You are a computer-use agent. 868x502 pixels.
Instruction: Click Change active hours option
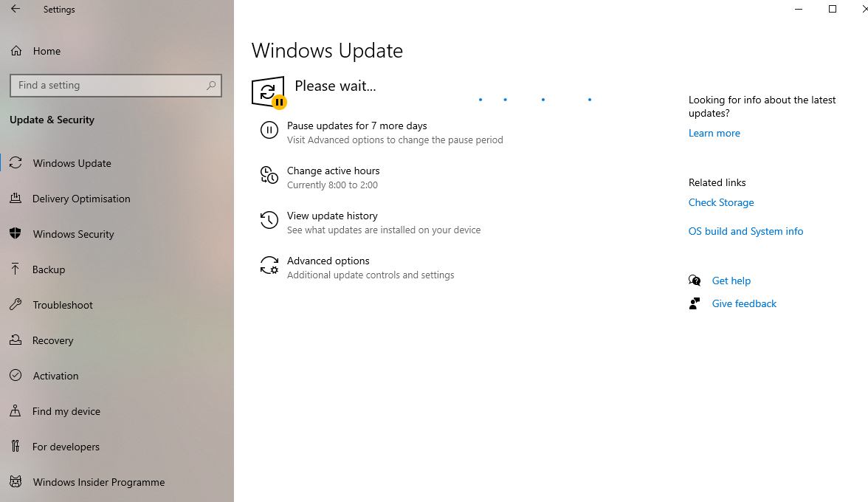pos(334,171)
